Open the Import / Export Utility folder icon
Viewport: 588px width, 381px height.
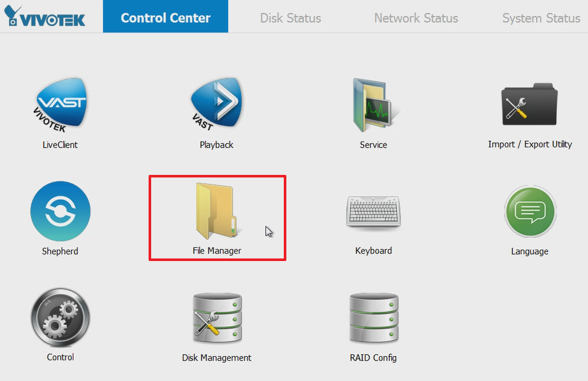click(529, 105)
